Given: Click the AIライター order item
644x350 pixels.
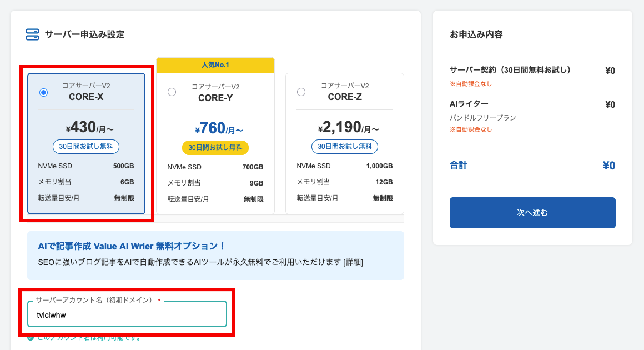Looking at the screenshot, I should [x=469, y=104].
